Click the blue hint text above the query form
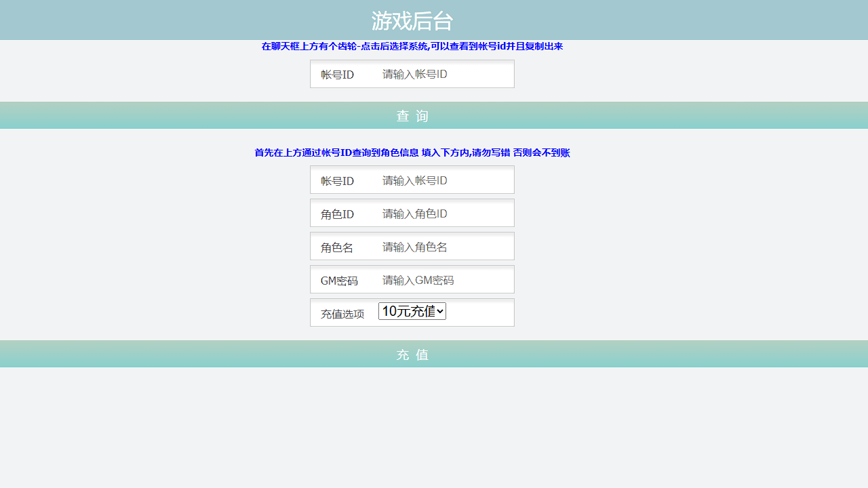The image size is (868, 488). pos(412,47)
